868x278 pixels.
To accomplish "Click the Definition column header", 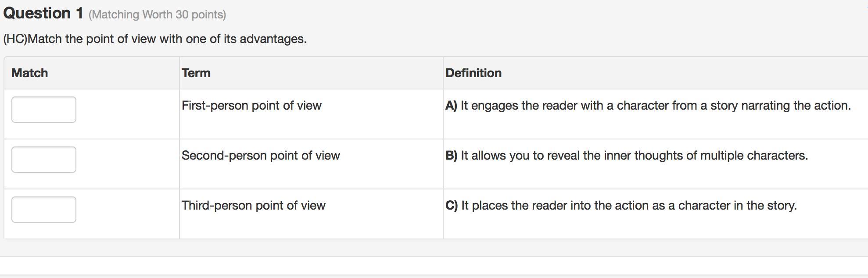I will (473, 73).
